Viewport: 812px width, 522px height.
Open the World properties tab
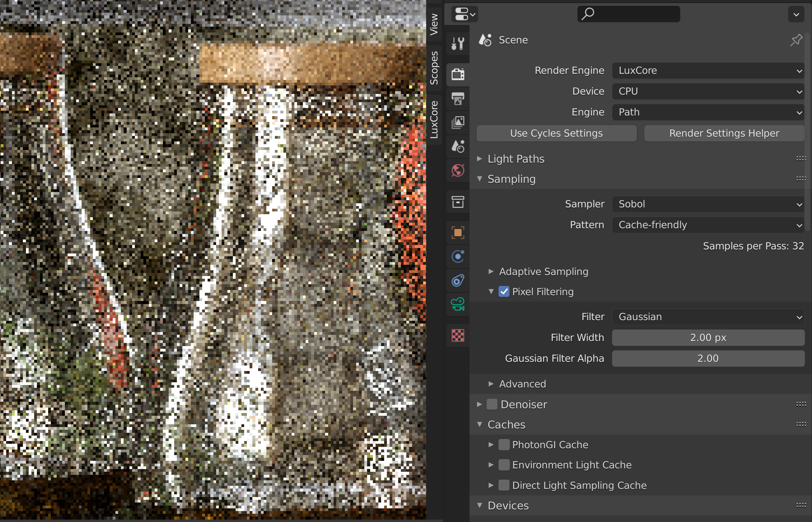[458, 170]
